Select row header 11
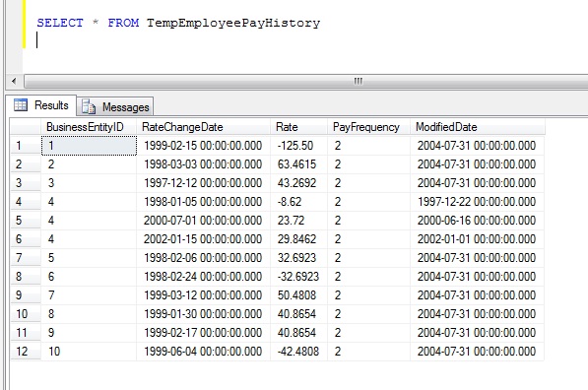The width and height of the screenshot is (588, 390). tap(26, 333)
